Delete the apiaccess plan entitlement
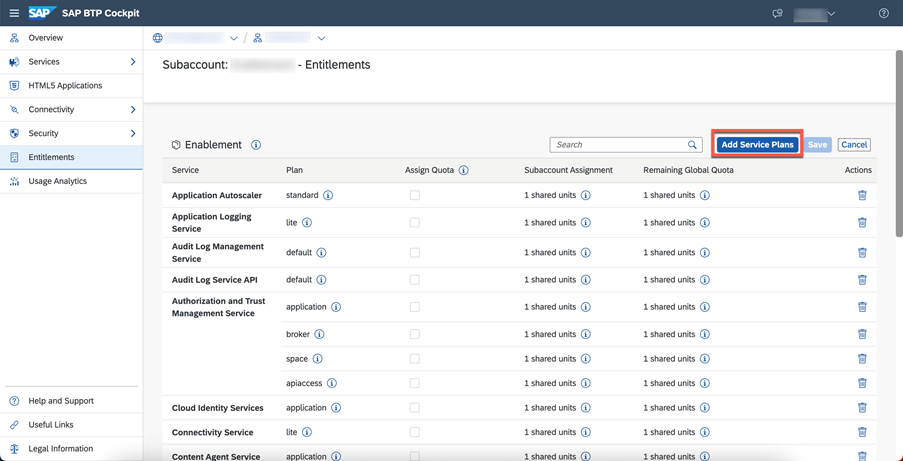The height and width of the screenshot is (461, 903). pos(862,383)
